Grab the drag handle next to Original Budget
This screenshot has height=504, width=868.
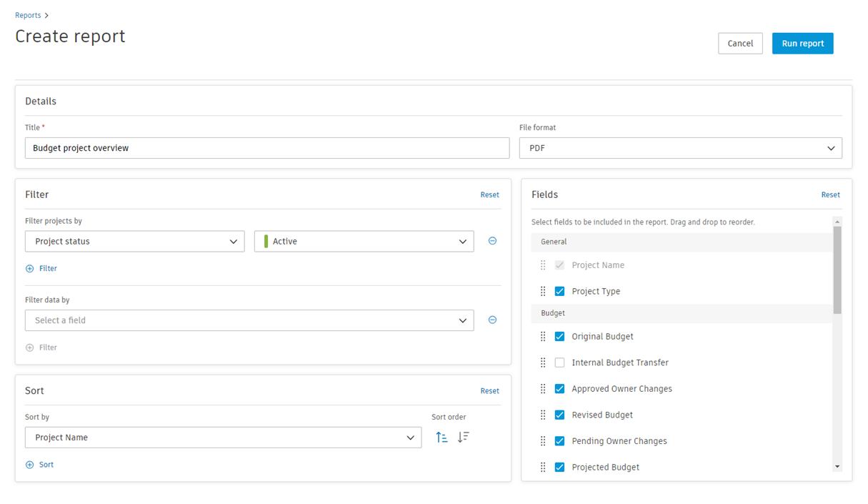pos(543,336)
